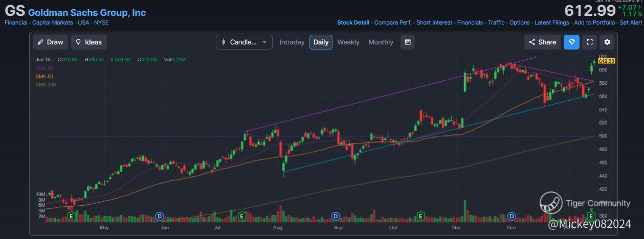Click the large 612.99 quote price

click(589, 11)
